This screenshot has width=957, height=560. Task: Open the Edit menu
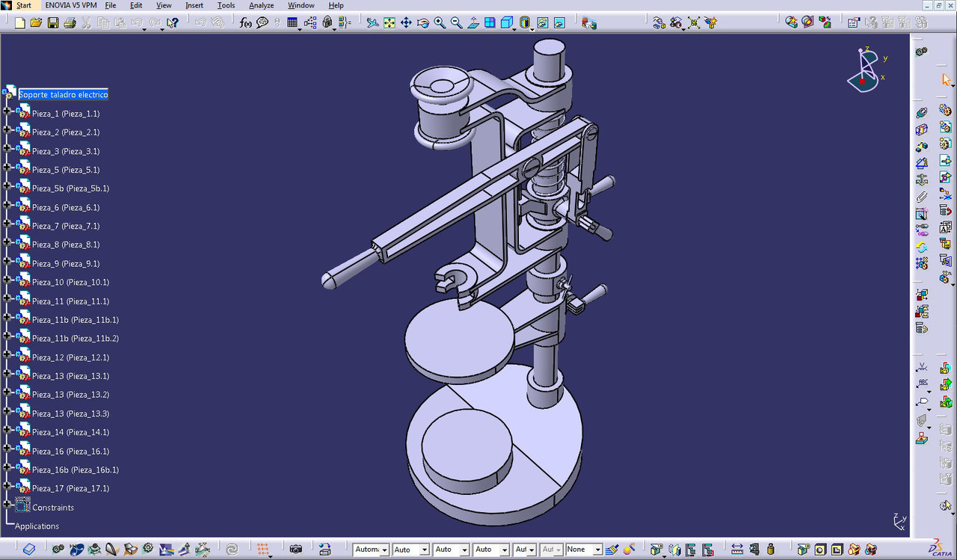(x=136, y=5)
